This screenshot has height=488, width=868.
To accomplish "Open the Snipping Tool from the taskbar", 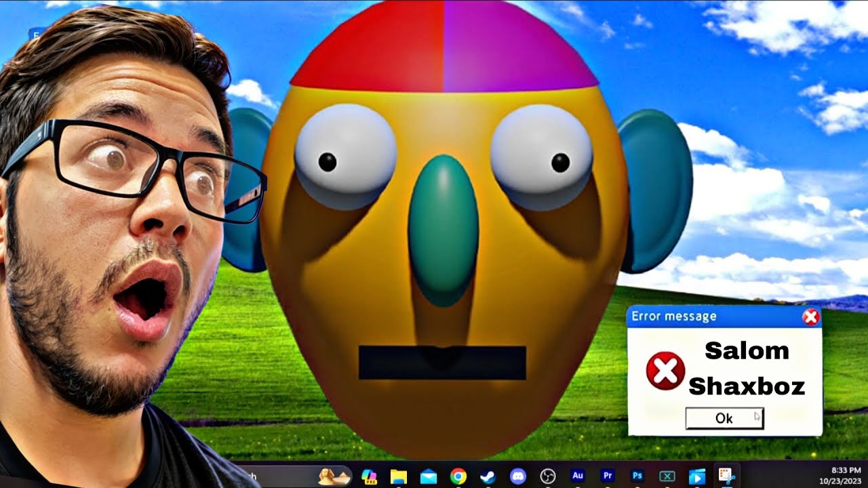I will [726, 476].
